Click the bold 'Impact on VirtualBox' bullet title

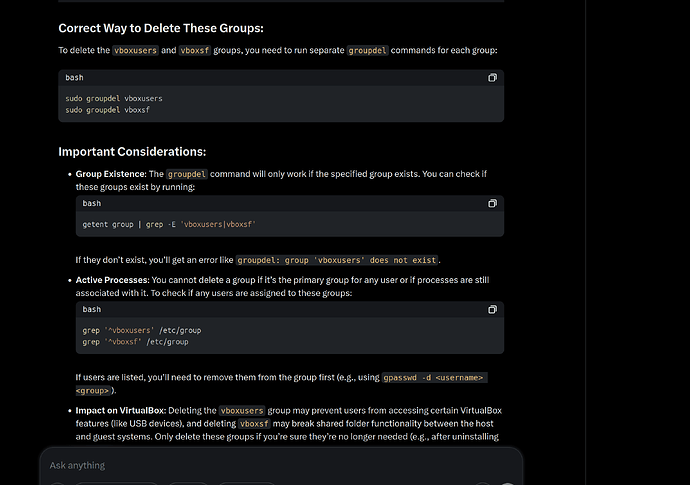click(x=118, y=410)
